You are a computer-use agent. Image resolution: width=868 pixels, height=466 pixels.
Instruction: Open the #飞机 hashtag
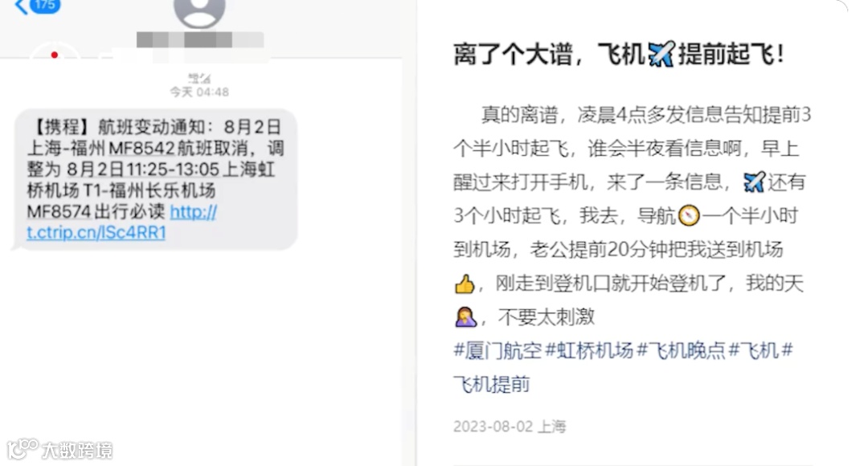coord(753,350)
